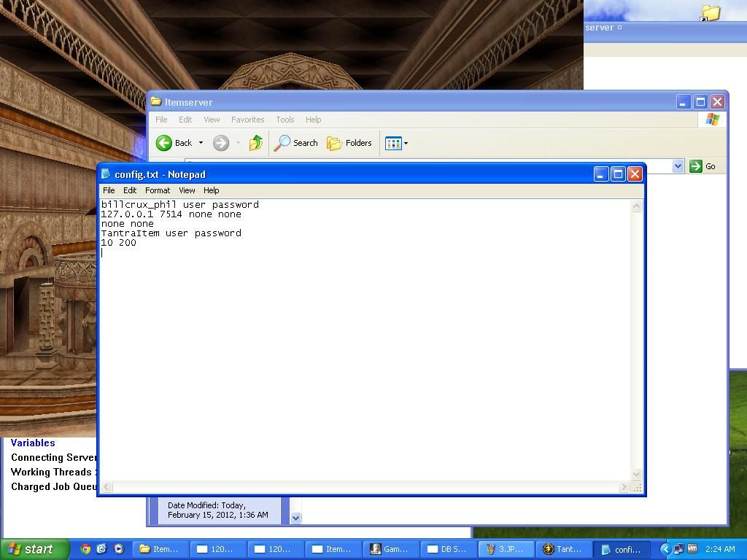This screenshot has width=747, height=560.
Task: Click the Windows Start button
Action: pos(34,549)
